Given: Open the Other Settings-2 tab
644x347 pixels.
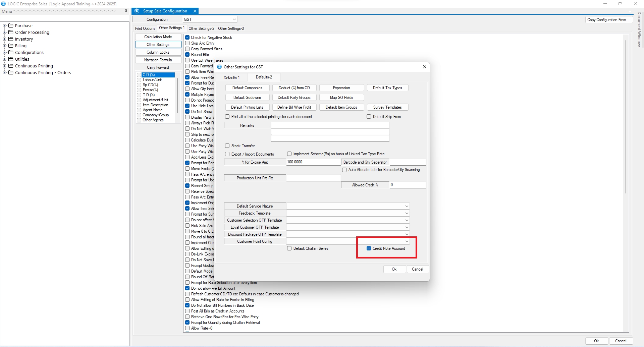Looking at the screenshot, I should pyautogui.click(x=201, y=28).
